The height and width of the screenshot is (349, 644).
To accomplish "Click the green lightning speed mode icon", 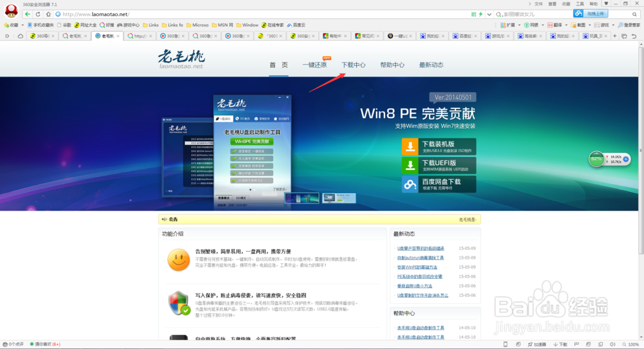I will [480, 14].
